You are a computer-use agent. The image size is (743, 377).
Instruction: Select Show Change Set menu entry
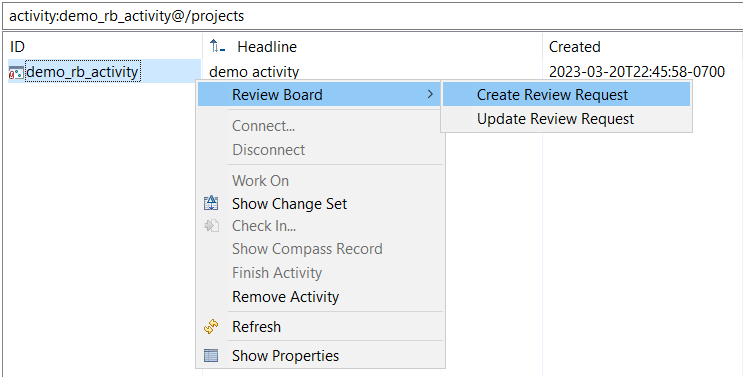point(289,204)
